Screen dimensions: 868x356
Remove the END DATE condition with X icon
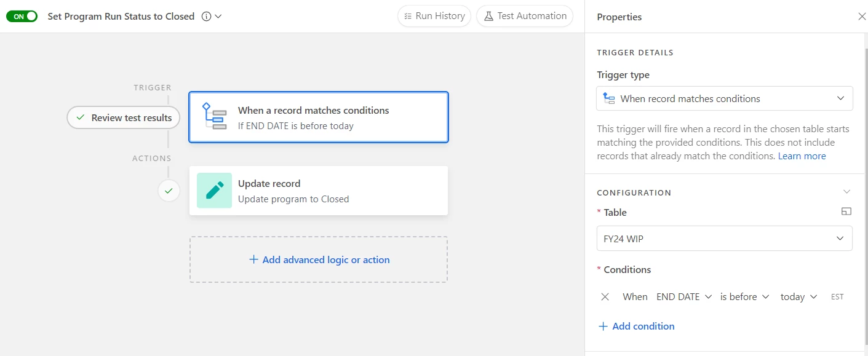pyautogui.click(x=605, y=296)
